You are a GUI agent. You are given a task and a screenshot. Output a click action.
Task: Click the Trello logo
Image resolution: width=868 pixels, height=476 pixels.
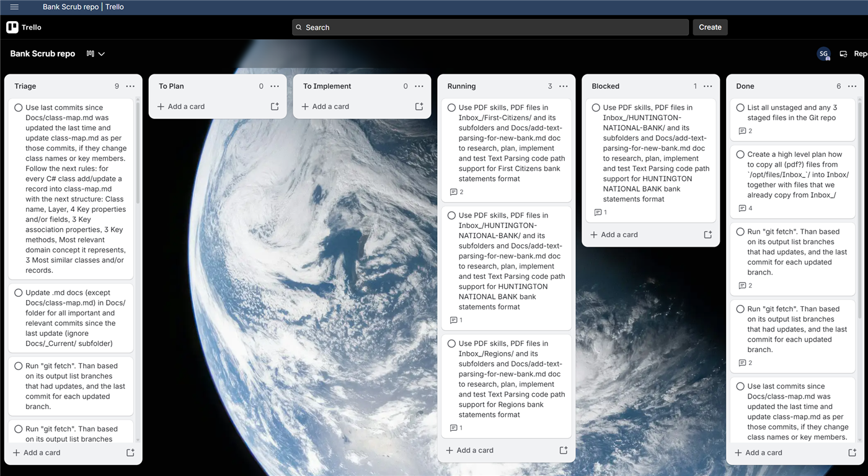(x=24, y=27)
